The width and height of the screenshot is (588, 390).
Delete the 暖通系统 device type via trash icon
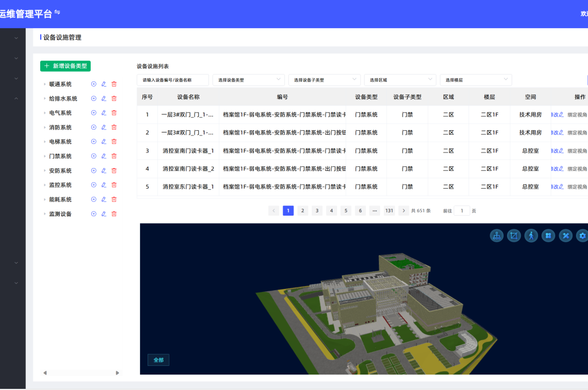pyautogui.click(x=114, y=84)
